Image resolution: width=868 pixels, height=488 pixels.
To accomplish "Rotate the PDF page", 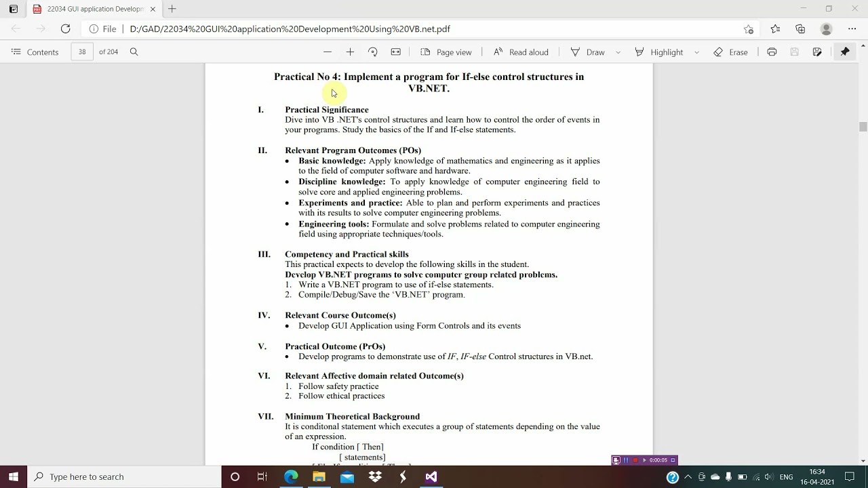I will [372, 52].
